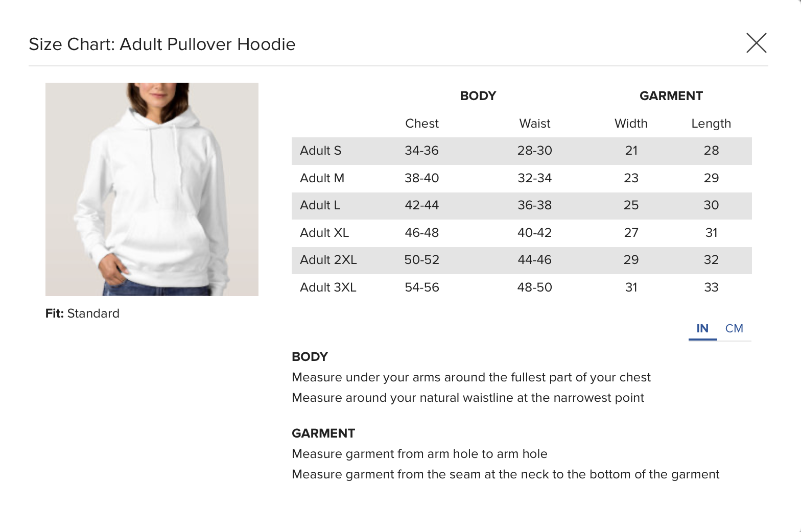Click the Waist column header

coord(534,124)
